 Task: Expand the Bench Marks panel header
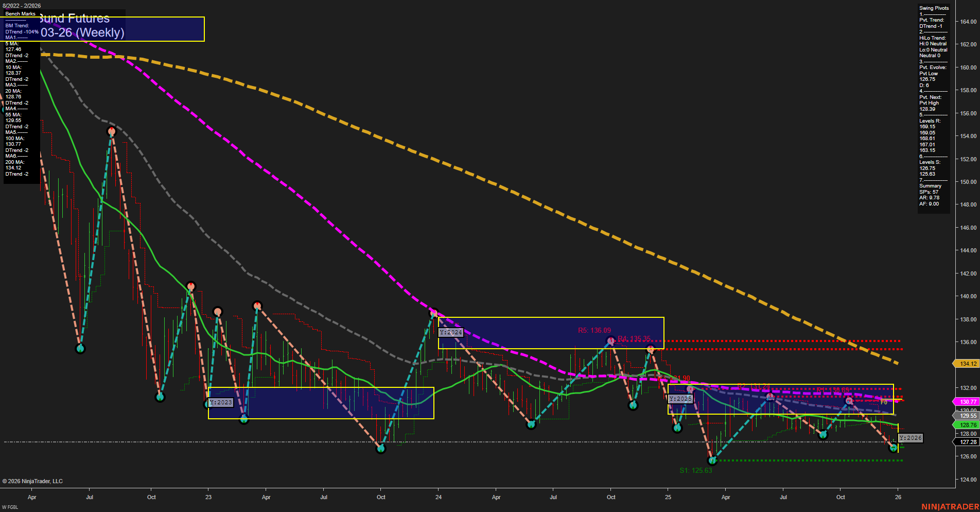[20, 13]
